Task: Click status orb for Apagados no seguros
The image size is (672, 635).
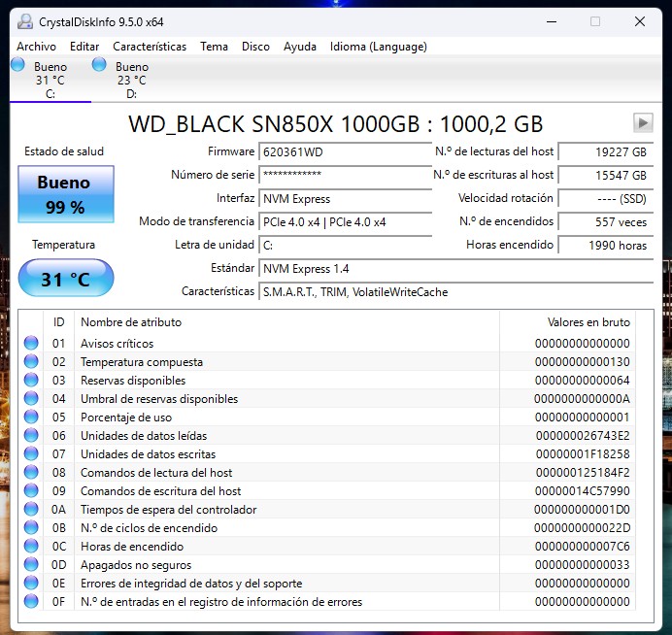Action: (x=31, y=564)
